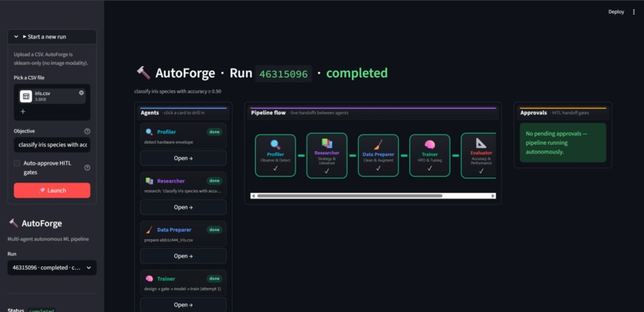Click the Pipeline flow panel header
Viewport: 644px width, 312px height.
(373, 113)
